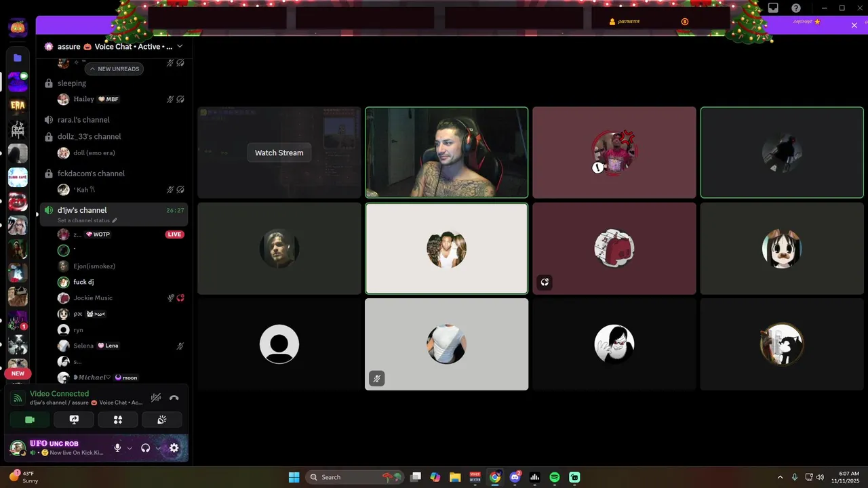Share your screen from the voice panel
868x488 pixels.
(74, 420)
